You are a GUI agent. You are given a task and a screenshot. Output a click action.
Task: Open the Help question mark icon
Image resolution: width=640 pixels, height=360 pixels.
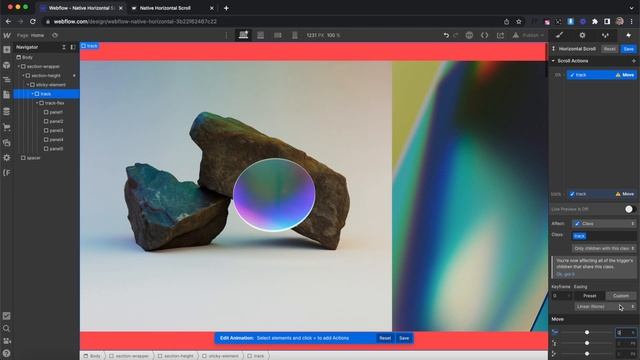click(x=7, y=353)
